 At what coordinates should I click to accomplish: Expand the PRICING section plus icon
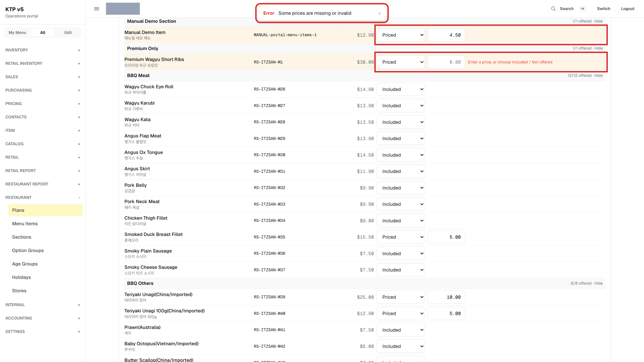79,104
